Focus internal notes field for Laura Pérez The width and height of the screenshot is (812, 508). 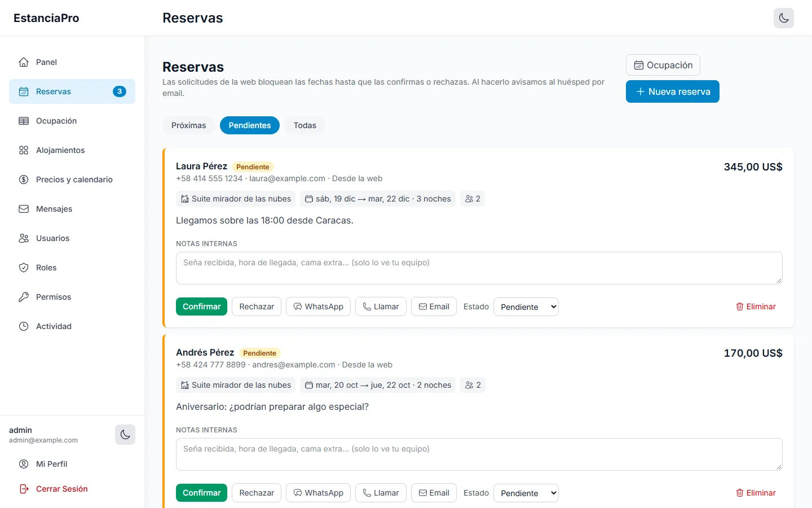[479, 268]
